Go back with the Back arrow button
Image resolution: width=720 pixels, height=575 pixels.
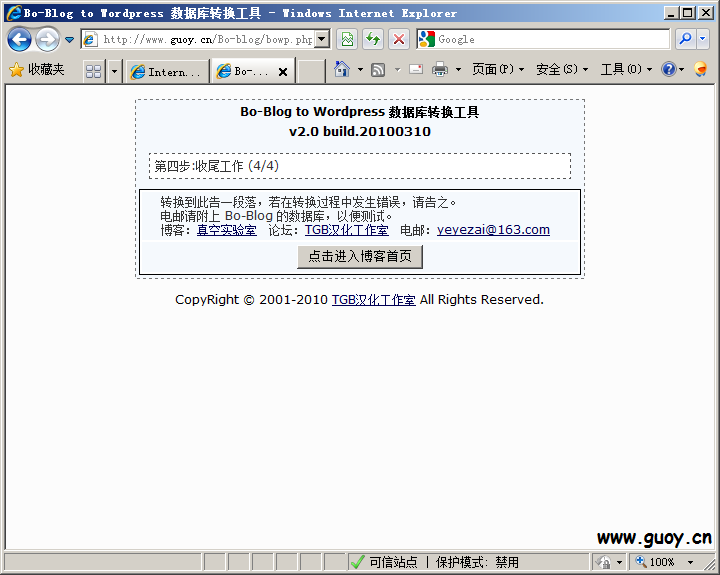[x=19, y=39]
